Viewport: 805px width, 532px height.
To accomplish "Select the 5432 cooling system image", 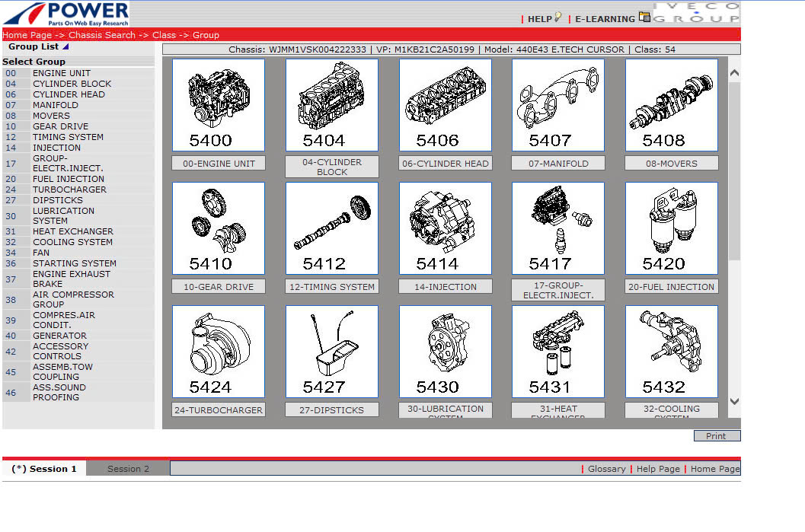I will (672, 352).
